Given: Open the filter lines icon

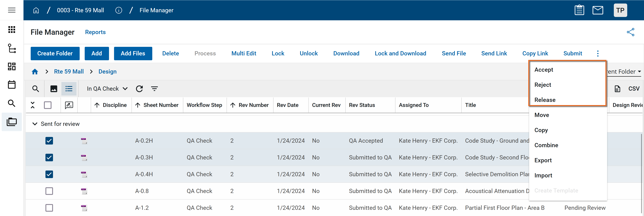Looking at the screenshot, I should click(x=154, y=89).
